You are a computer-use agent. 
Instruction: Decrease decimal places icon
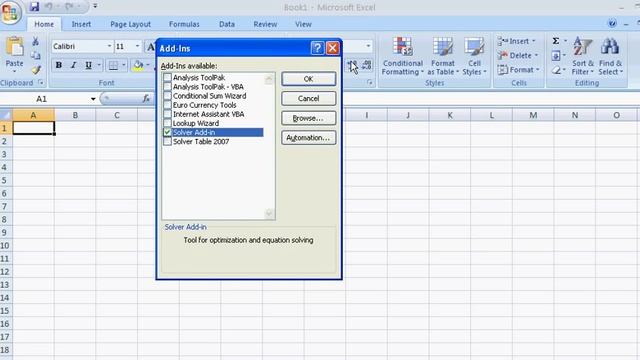coord(367,65)
